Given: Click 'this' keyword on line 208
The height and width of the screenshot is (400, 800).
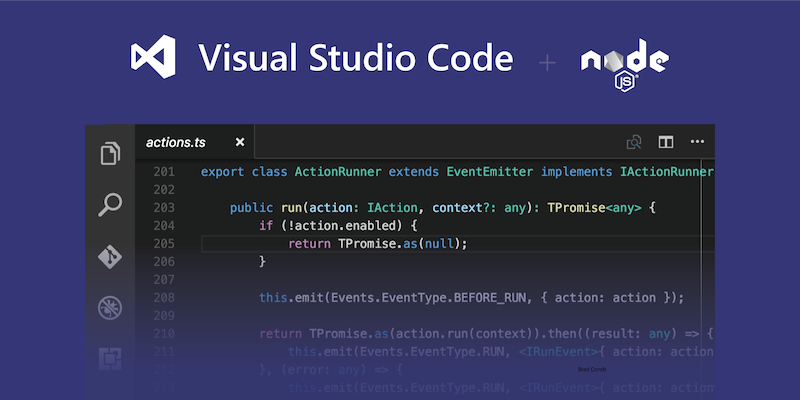Looking at the screenshot, I should click(273, 297).
